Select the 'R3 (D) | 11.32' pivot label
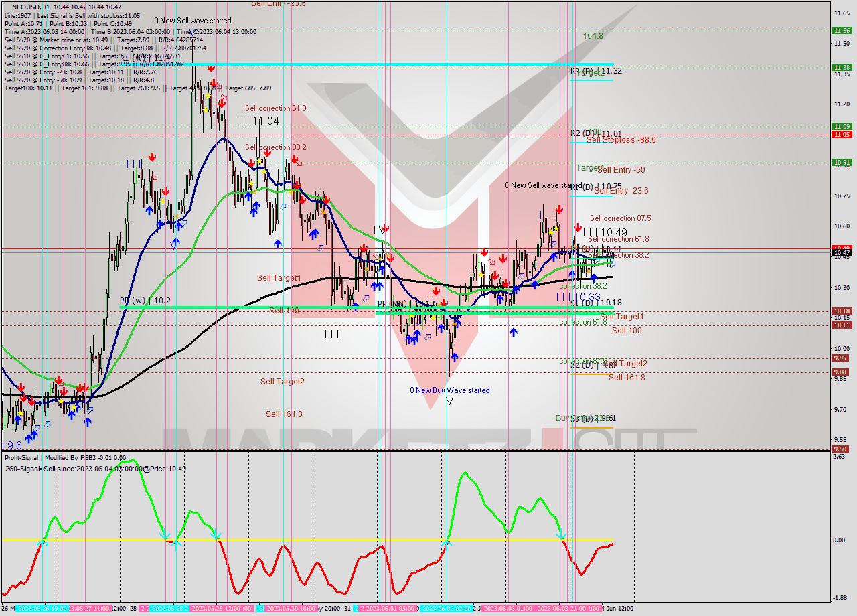The image size is (857, 616). point(596,72)
